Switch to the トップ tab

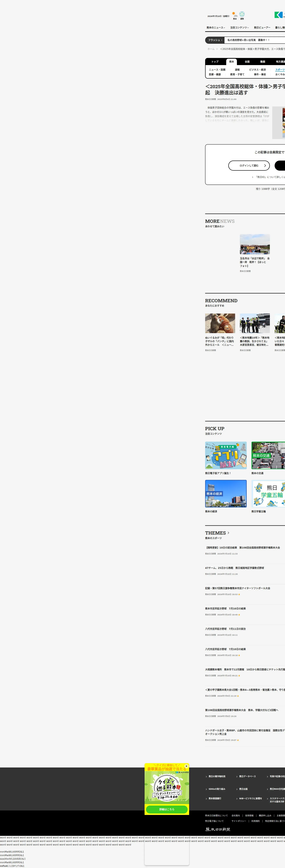click(215, 62)
